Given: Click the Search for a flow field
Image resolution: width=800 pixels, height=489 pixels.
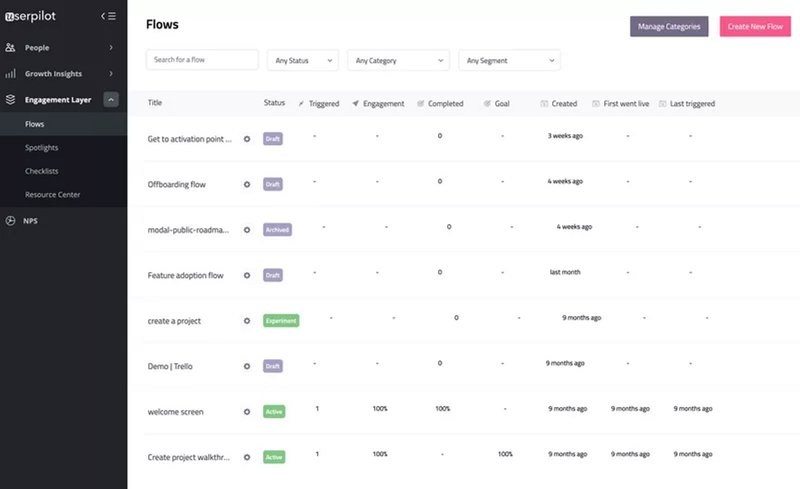Looking at the screenshot, I should [x=202, y=60].
